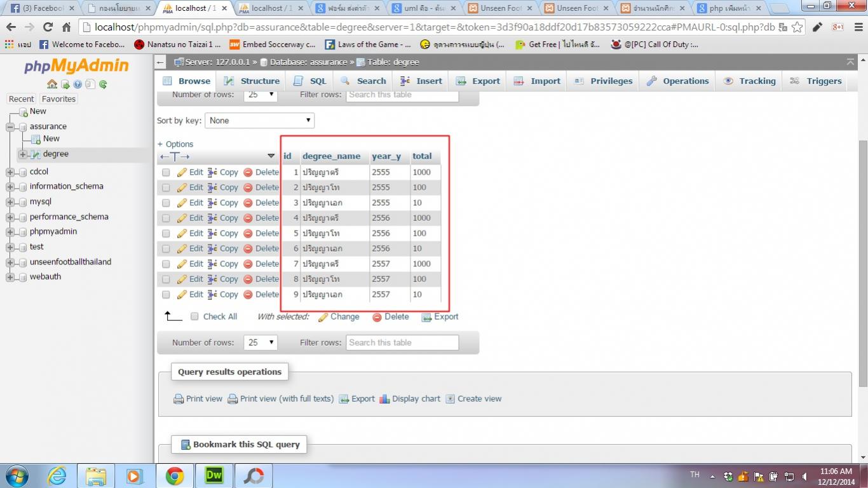This screenshot has height=488, width=868.
Task: Sort by the degree_name column header
Action: point(331,156)
